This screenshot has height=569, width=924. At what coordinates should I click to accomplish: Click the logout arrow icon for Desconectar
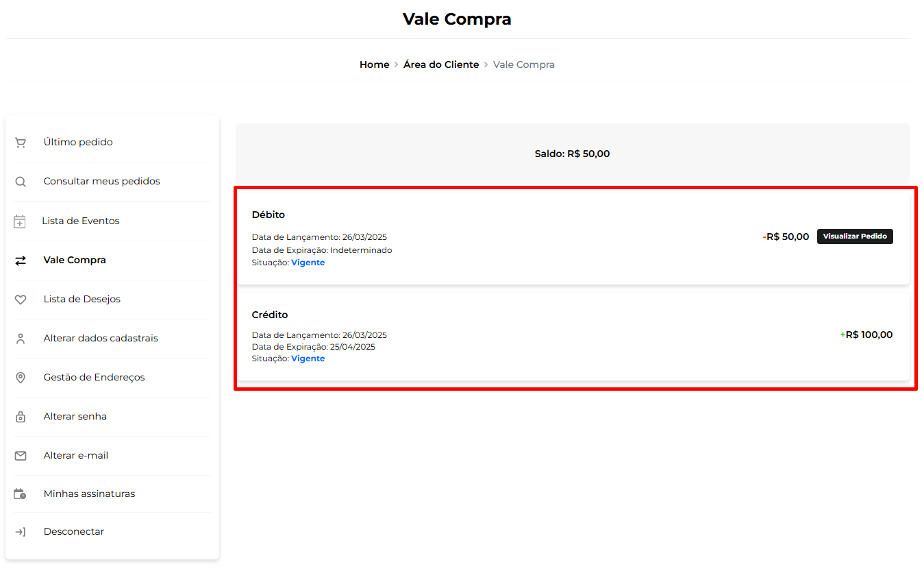(x=21, y=532)
